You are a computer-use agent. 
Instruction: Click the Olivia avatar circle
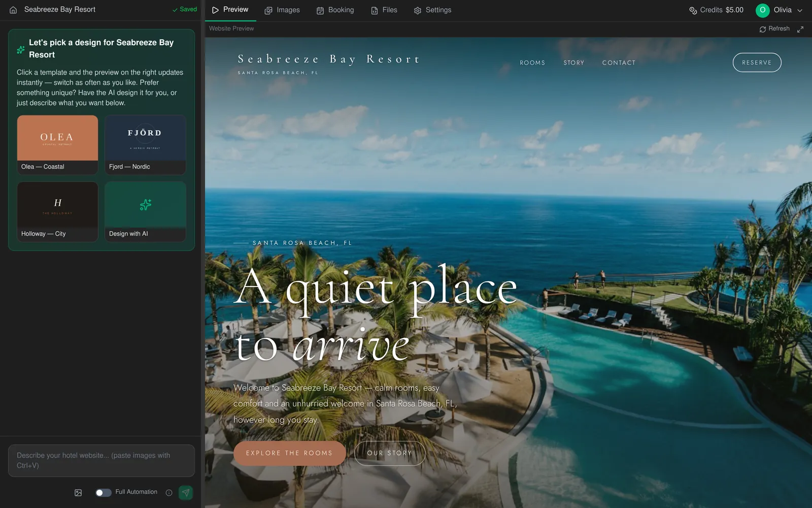point(762,10)
